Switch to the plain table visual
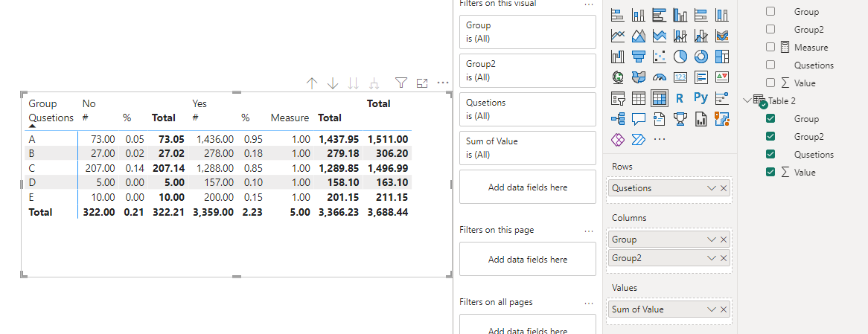868x334 pixels. point(638,98)
